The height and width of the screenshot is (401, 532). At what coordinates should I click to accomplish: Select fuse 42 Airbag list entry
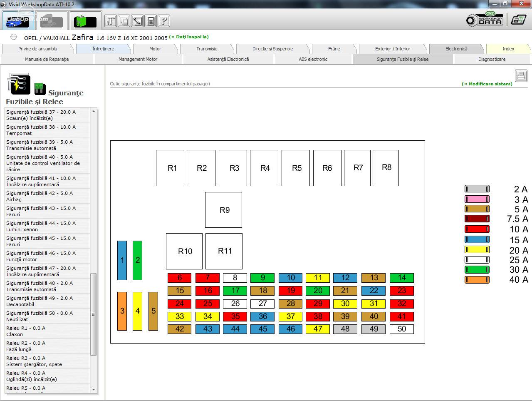coord(47,196)
